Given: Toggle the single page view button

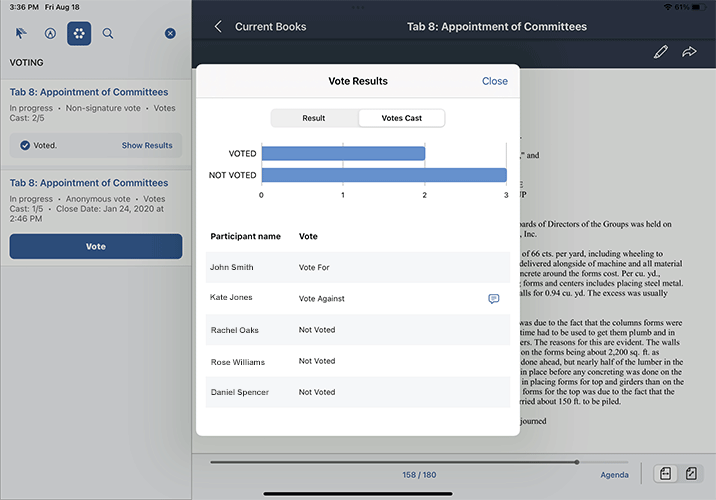Looking at the screenshot, I should coord(664,474).
